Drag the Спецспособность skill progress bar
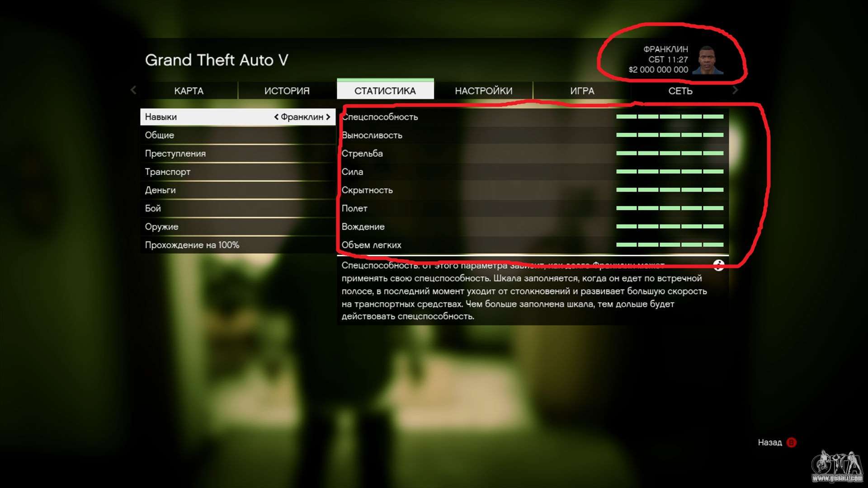Viewport: 868px width, 488px height. [x=668, y=117]
